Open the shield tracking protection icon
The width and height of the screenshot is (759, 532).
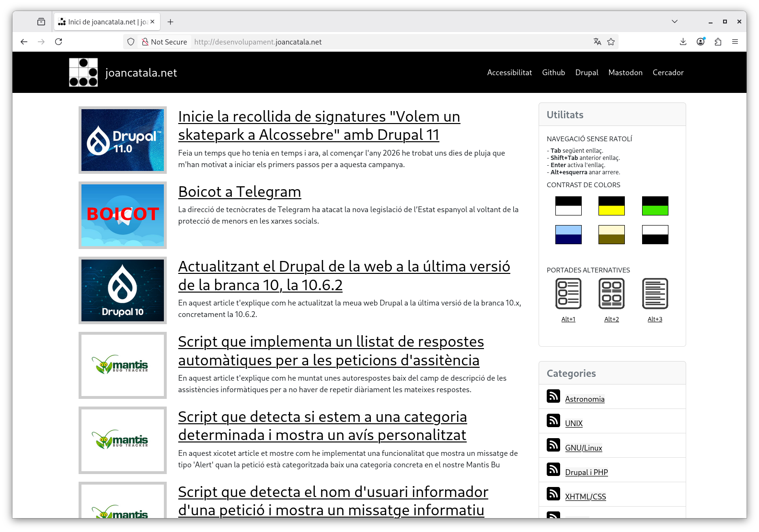pyautogui.click(x=131, y=42)
